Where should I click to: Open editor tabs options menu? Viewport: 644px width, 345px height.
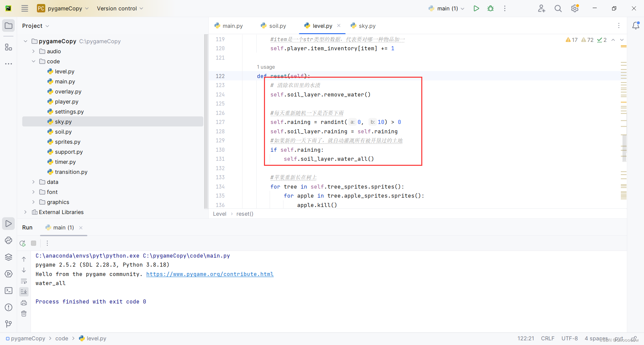[x=619, y=25]
